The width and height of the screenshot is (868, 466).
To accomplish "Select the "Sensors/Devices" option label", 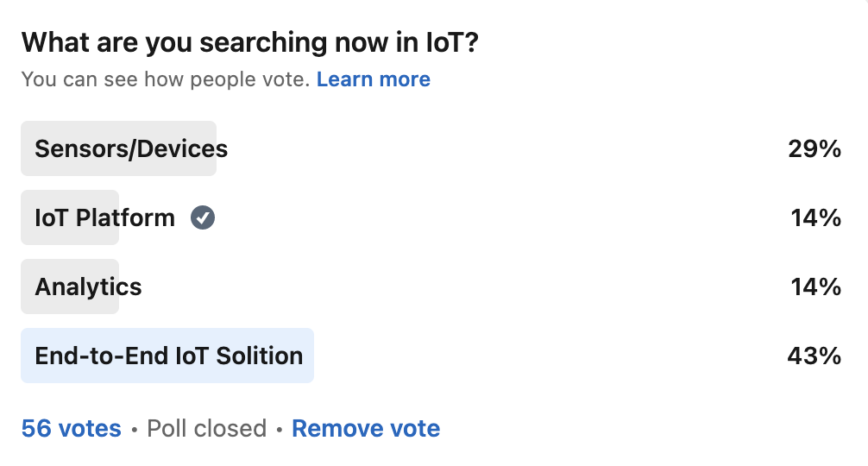I will pos(131,148).
